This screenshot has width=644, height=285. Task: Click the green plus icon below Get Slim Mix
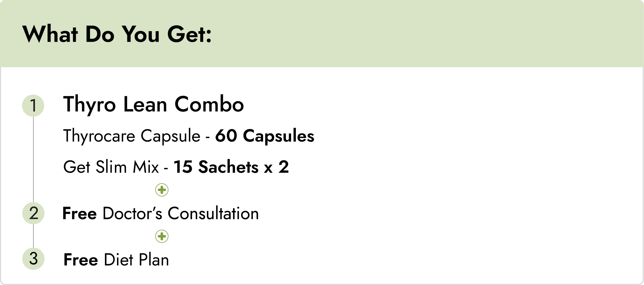[x=162, y=190]
